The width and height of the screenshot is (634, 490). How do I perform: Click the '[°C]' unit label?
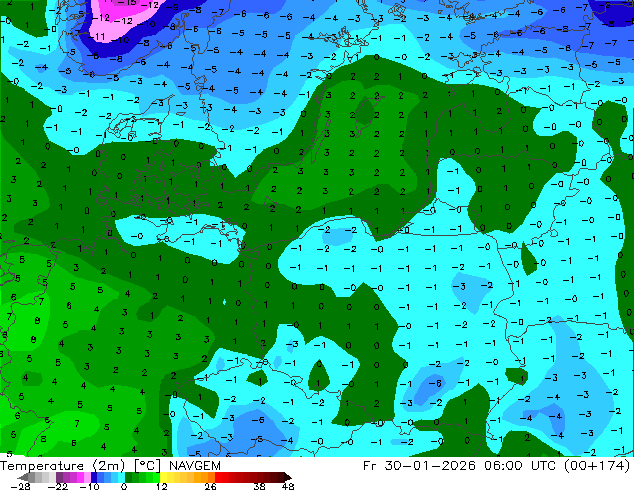[147, 466]
